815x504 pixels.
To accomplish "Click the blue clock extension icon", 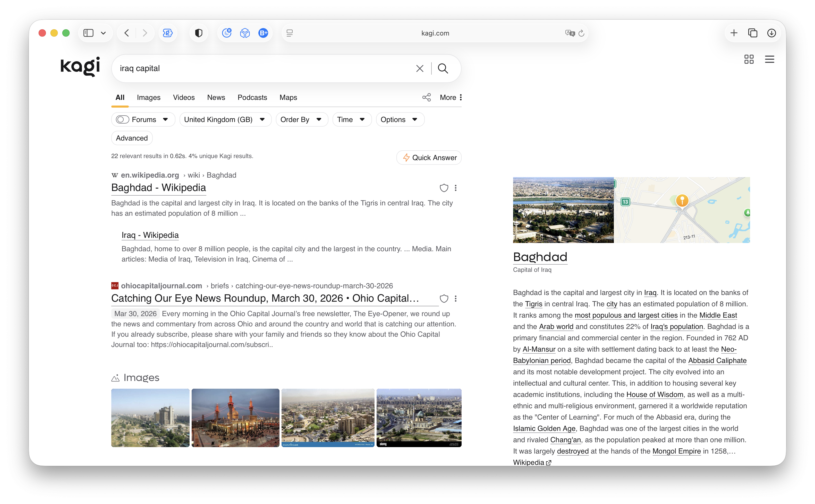I will click(x=227, y=33).
